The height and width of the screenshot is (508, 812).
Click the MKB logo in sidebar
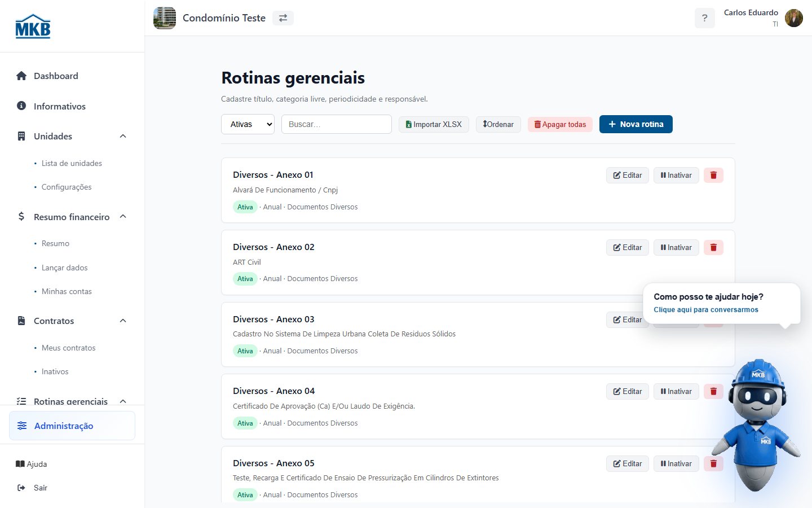click(33, 26)
